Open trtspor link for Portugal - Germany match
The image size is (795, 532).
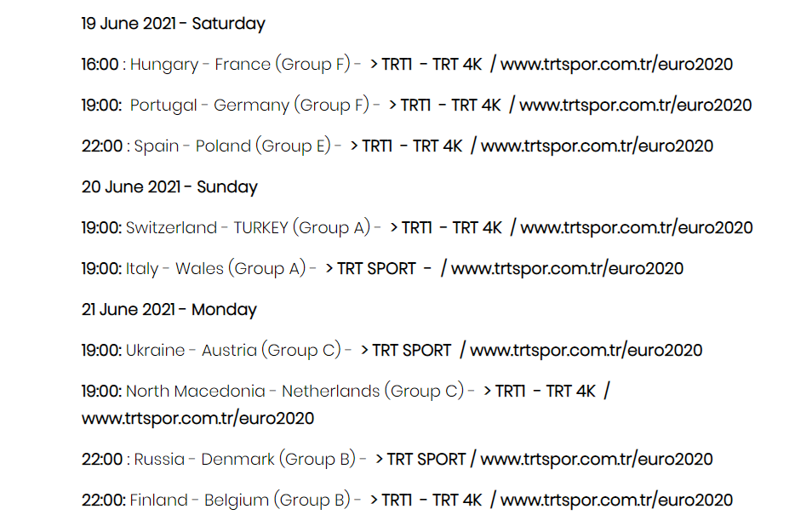[635, 106]
